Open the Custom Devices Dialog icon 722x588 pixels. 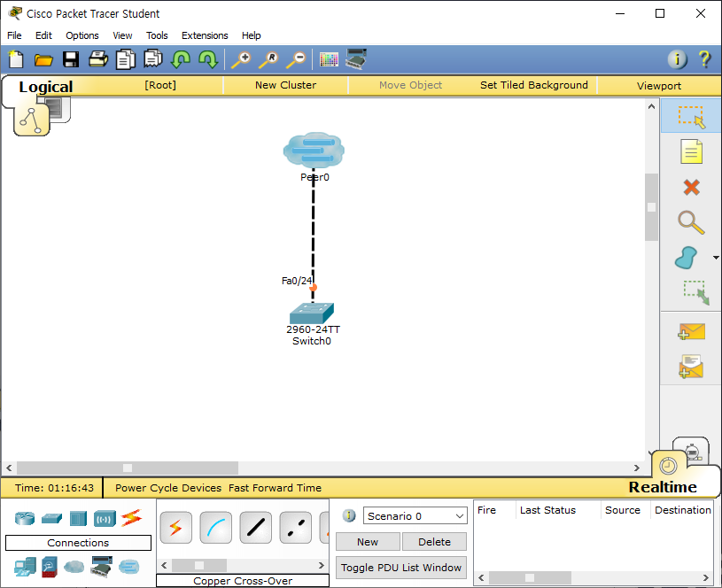point(356,59)
